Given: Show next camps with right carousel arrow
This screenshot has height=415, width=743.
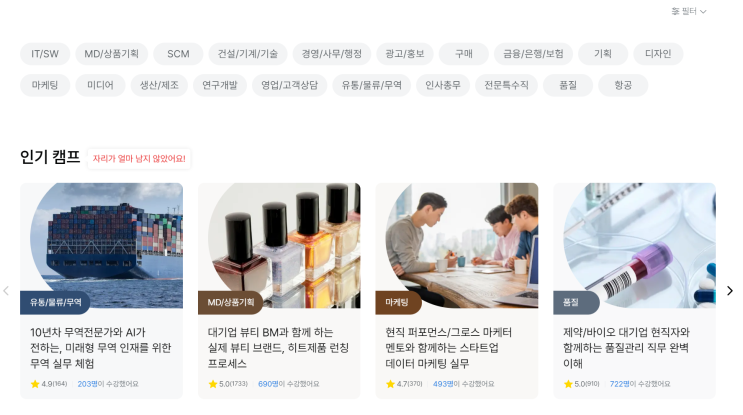Looking at the screenshot, I should tap(730, 290).
